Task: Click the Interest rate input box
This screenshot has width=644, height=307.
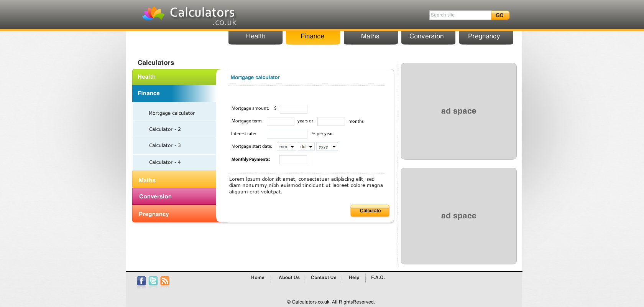Action: pyautogui.click(x=287, y=134)
